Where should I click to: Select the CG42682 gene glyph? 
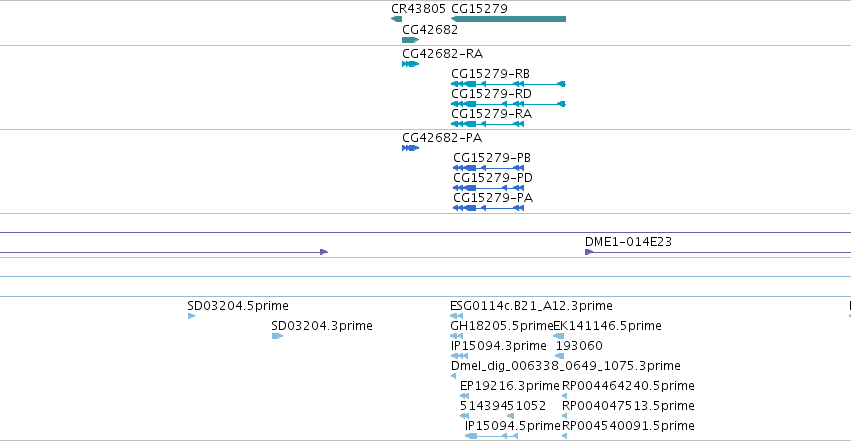(410, 40)
